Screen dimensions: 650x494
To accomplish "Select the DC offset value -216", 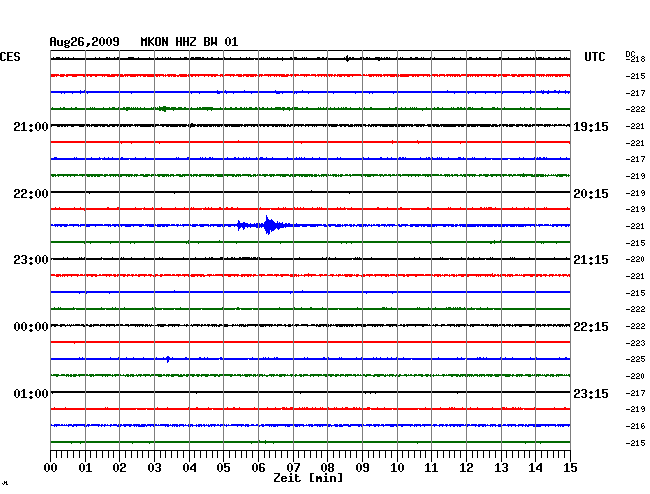I will pos(635,426).
